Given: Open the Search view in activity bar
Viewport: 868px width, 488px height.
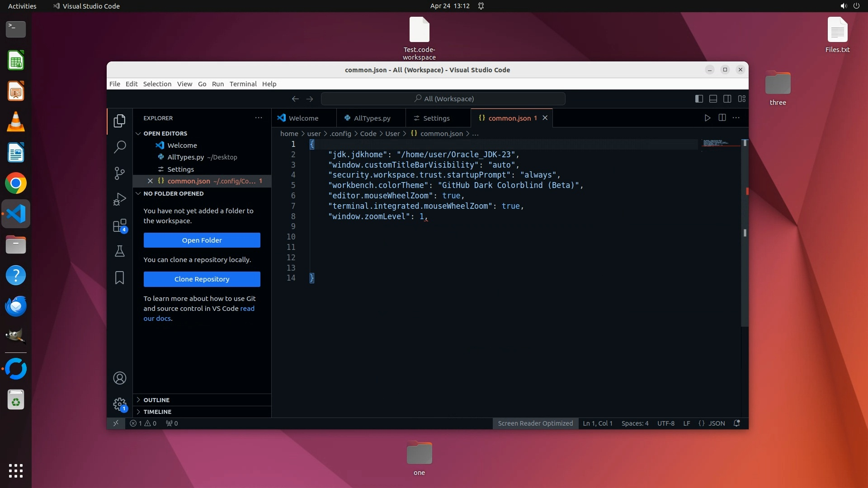Looking at the screenshot, I should pos(119,147).
